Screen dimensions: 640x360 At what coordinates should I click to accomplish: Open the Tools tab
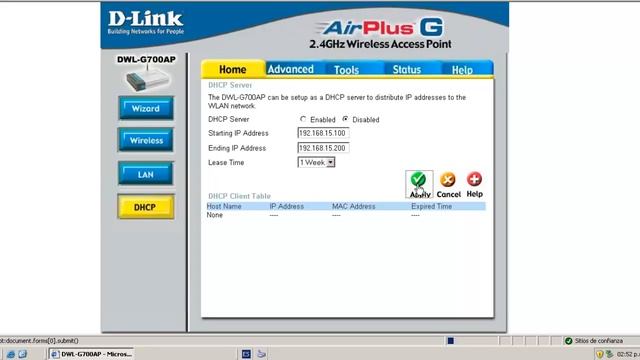tap(346, 70)
